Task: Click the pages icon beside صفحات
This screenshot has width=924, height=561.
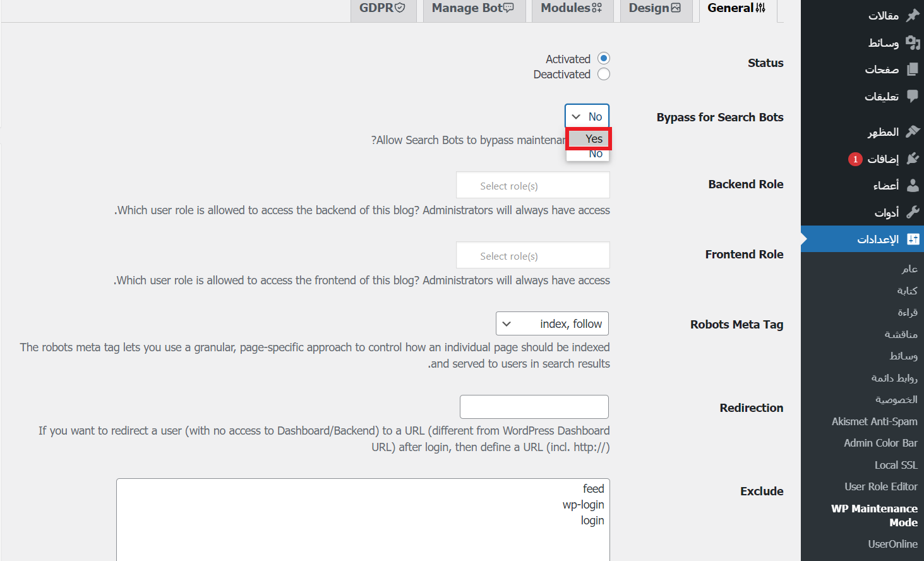Action: pos(913,69)
